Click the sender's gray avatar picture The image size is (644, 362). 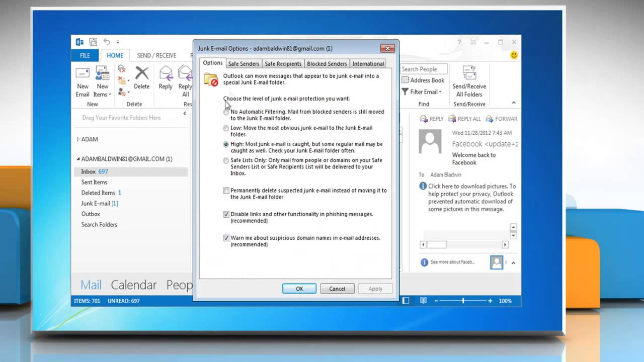(430, 142)
